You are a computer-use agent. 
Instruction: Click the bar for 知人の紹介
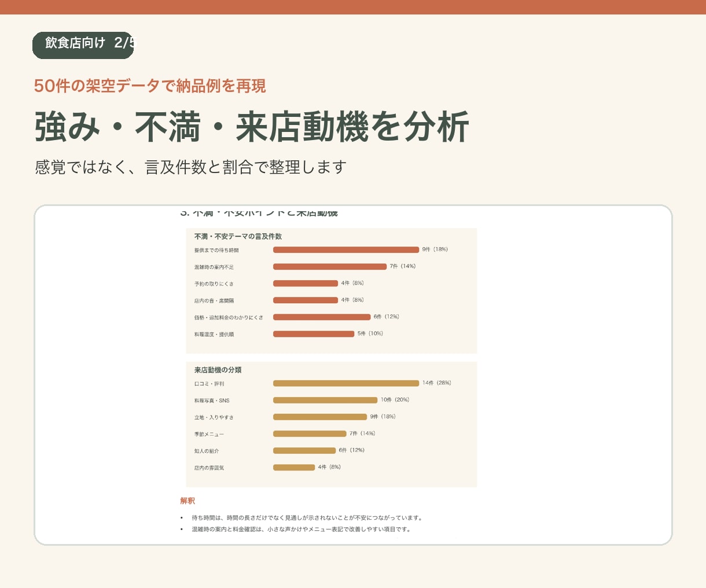click(x=304, y=450)
